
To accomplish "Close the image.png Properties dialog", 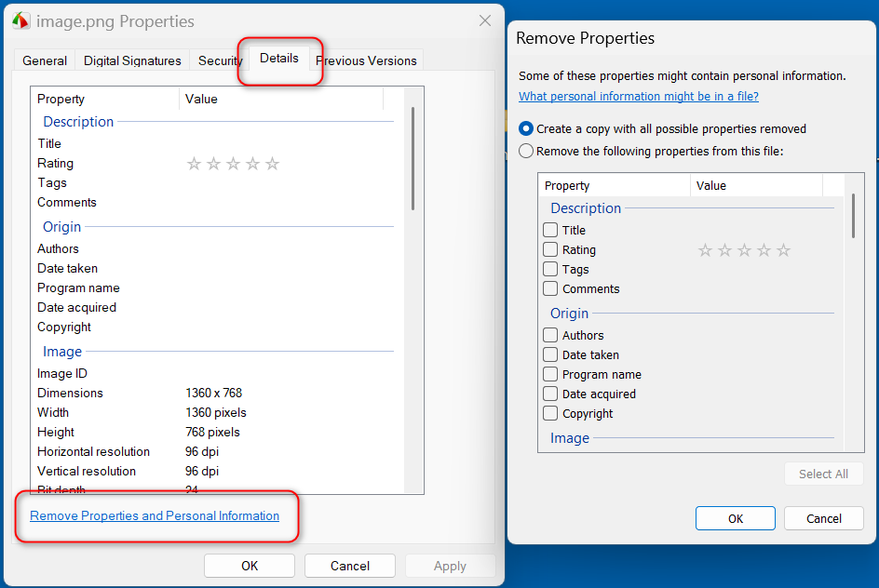I will 484,20.
